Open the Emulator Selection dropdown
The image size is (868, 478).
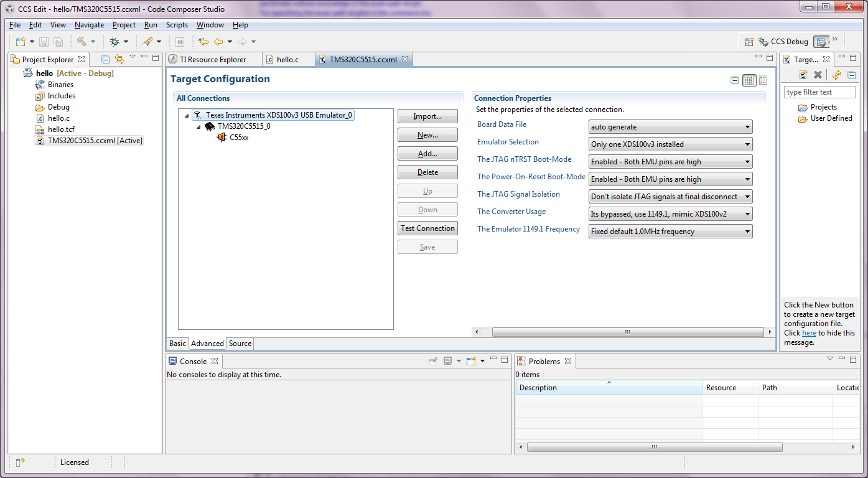[x=671, y=144]
